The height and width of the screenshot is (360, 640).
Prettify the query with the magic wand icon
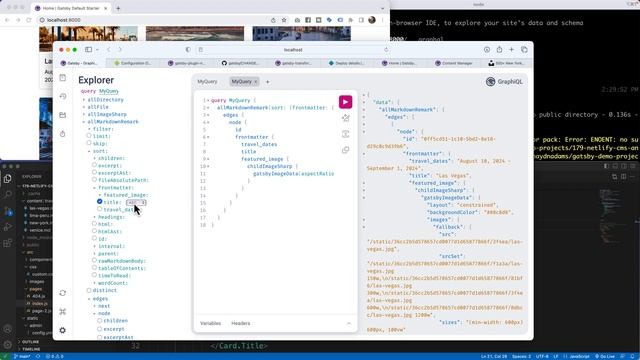(346, 118)
